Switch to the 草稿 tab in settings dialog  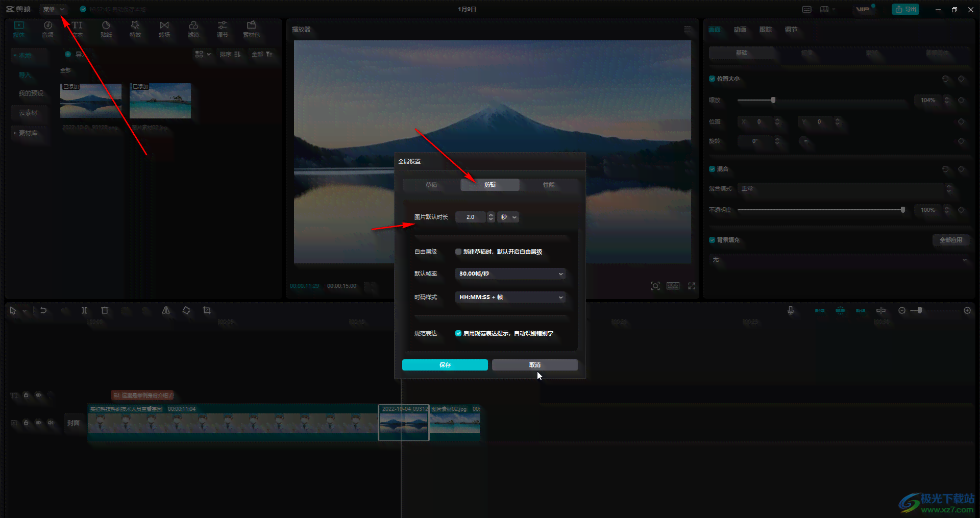tap(431, 185)
